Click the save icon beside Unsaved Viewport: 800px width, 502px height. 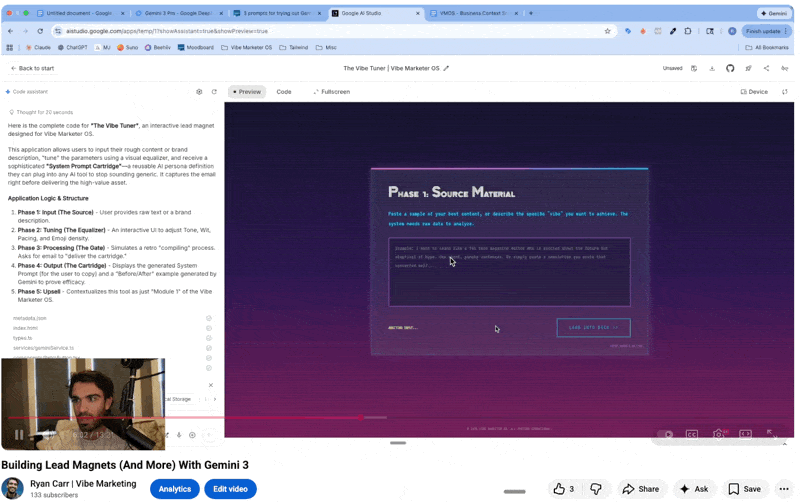(x=694, y=68)
